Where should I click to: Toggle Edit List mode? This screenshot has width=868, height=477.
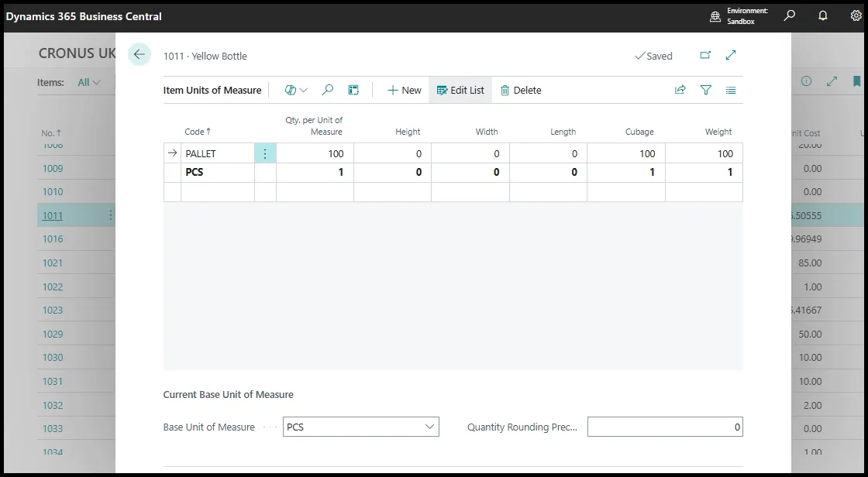click(460, 90)
